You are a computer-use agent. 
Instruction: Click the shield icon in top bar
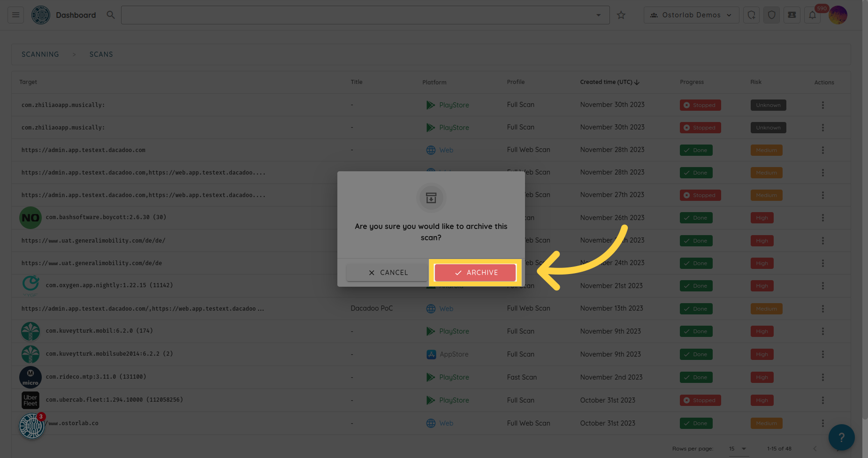772,15
